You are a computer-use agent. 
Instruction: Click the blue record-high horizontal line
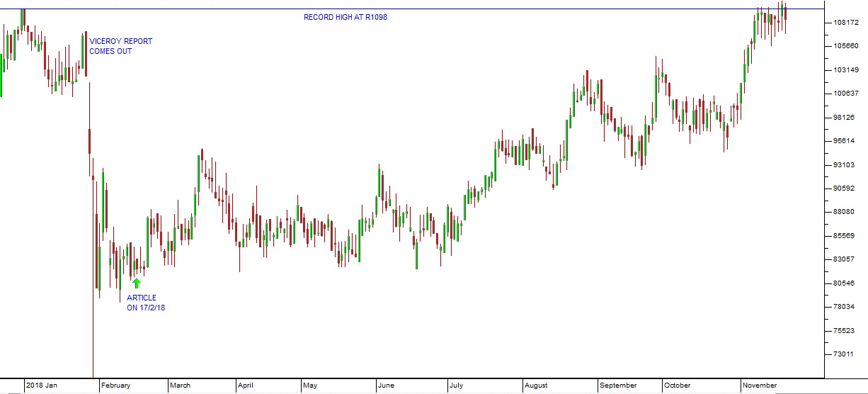[x=412, y=9]
